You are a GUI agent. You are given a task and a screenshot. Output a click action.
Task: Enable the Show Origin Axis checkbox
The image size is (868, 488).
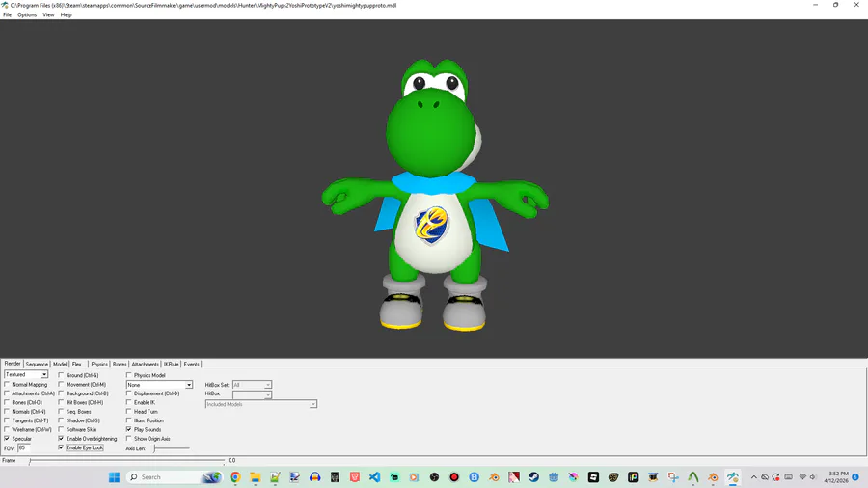point(129,438)
